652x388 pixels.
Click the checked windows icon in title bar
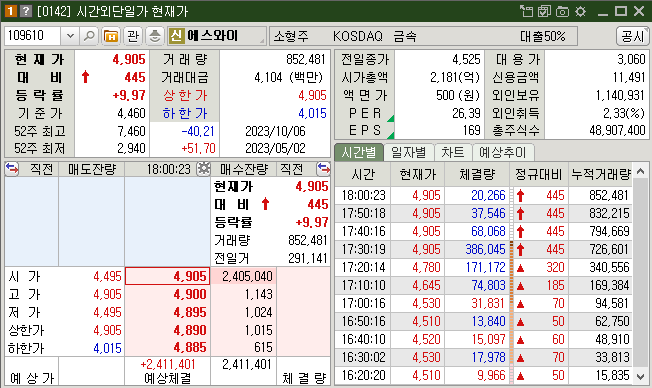coord(544,11)
